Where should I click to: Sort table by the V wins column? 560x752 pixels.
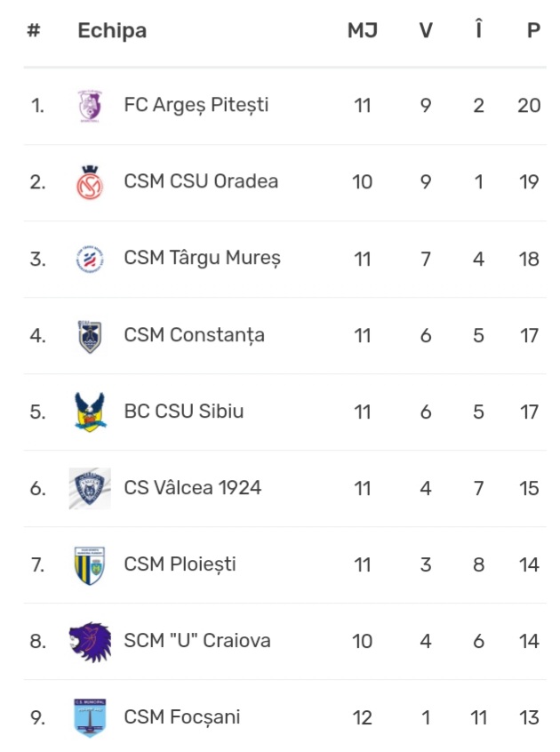tap(426, 30)
